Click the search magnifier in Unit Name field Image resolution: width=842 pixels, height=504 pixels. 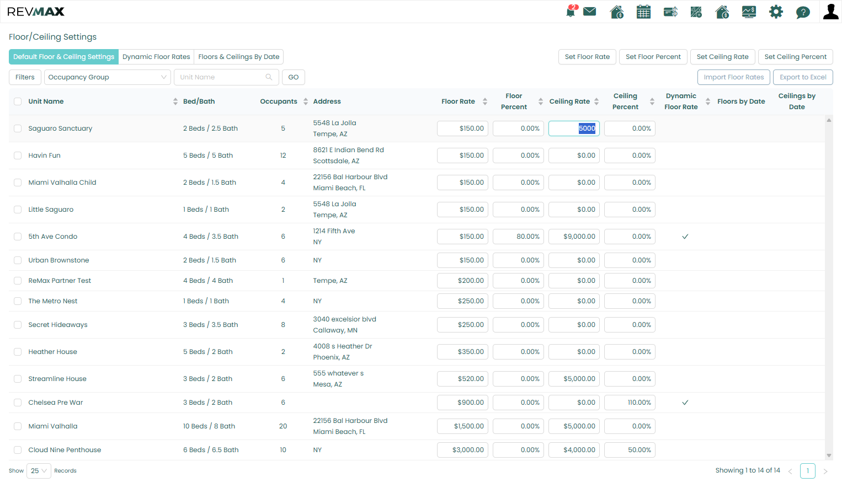(269, 77)
